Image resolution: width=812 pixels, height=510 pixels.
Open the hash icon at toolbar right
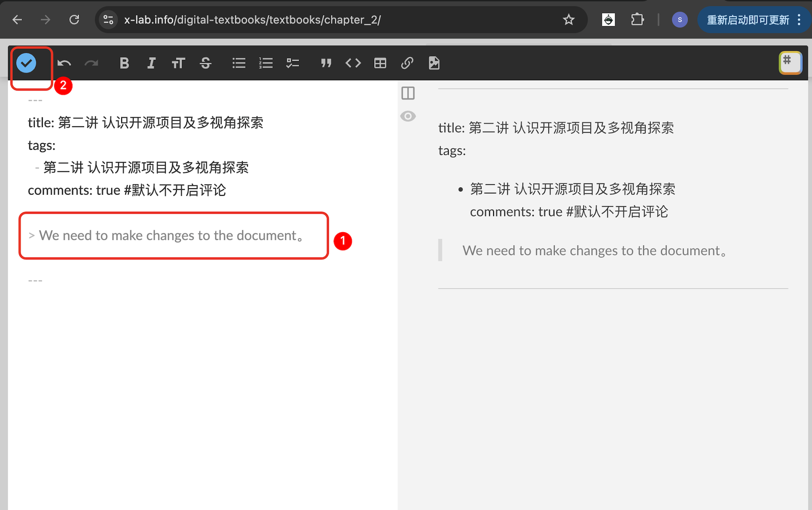coord(790,63)
